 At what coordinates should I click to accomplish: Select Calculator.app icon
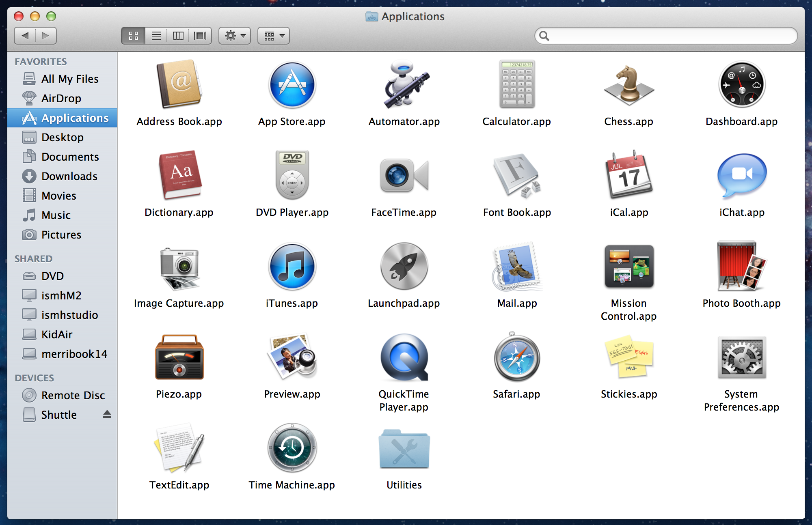[x=517, y=84]
